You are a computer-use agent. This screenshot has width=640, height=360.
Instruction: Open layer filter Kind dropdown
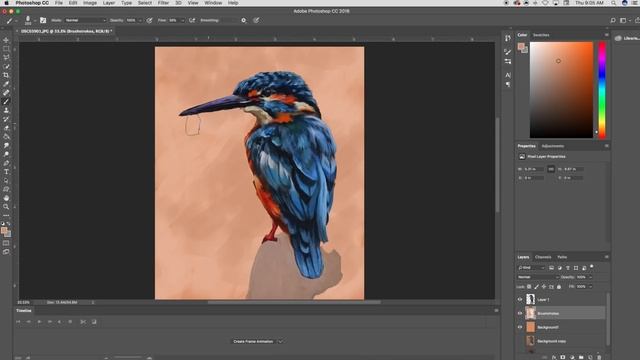531,268
